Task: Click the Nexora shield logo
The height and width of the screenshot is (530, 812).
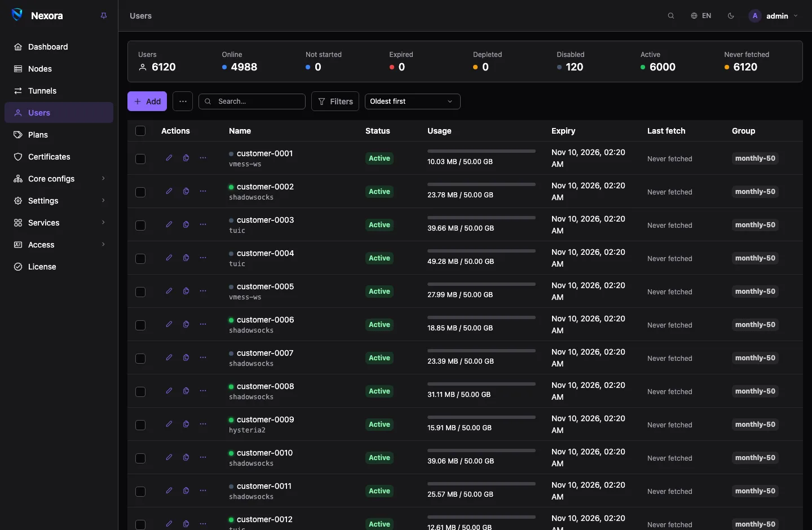Action: pos(17,15)
